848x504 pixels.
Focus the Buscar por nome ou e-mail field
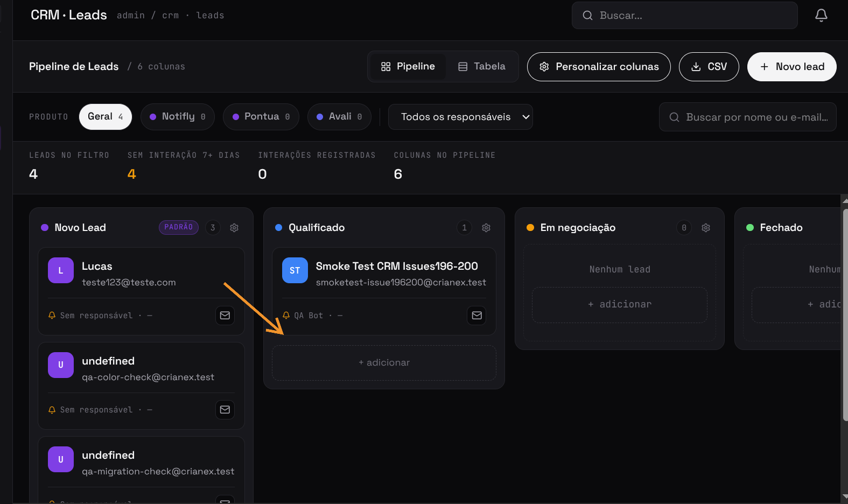point(748,117)
